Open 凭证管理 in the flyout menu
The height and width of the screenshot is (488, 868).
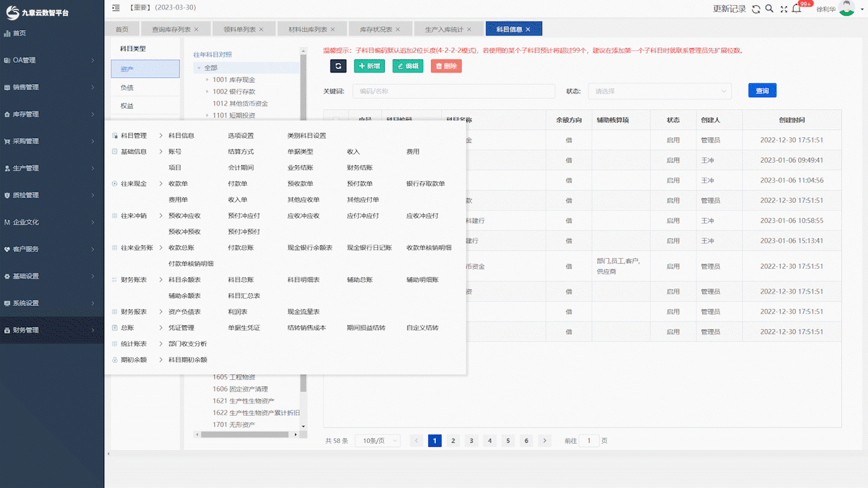[181, 328]
